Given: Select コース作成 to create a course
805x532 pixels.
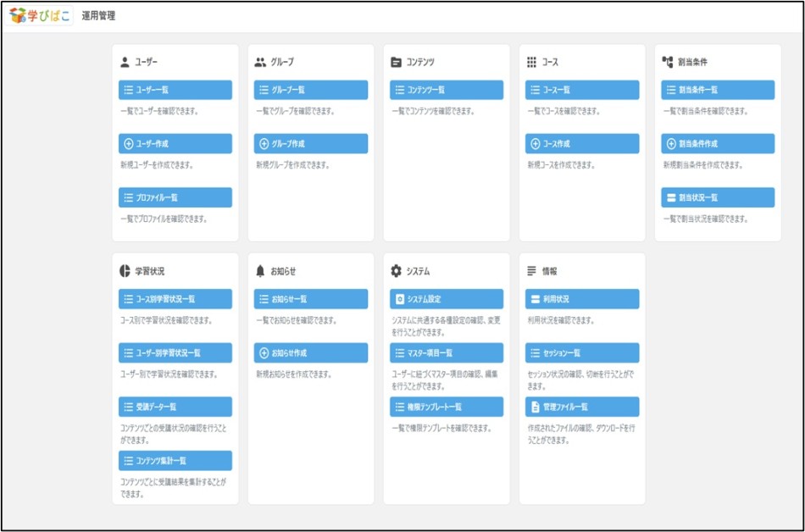Looking at the screenshot, I should pyautogui.click(x=581, y=144).
